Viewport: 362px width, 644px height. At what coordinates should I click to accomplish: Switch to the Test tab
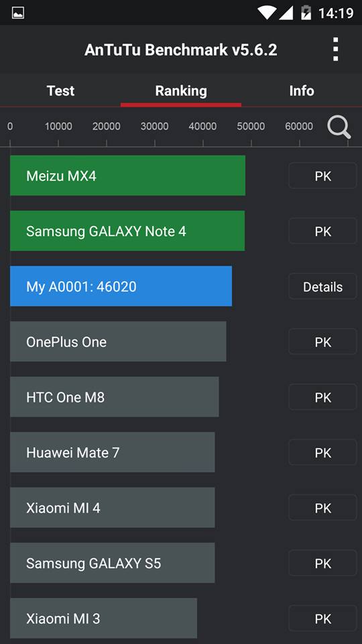(60, 91)
